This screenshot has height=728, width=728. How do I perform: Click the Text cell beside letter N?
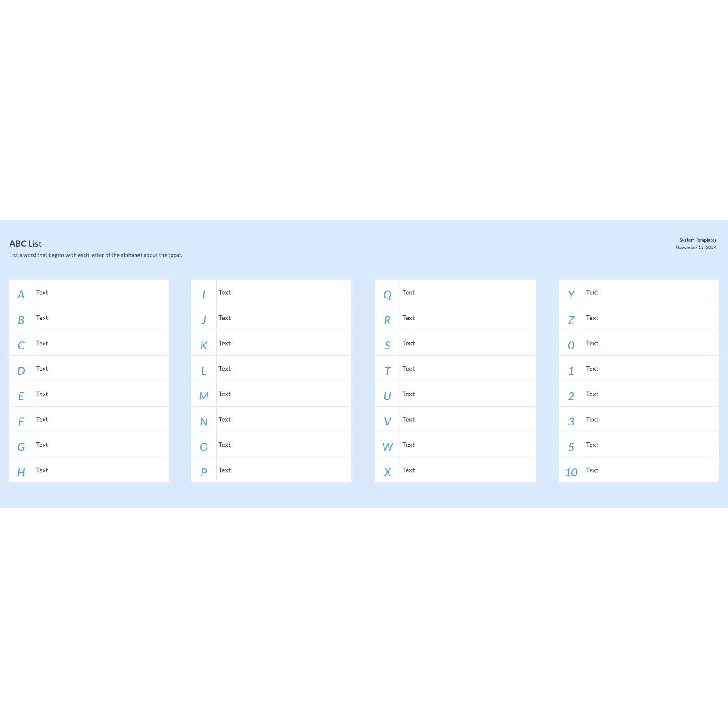[284, 420]
